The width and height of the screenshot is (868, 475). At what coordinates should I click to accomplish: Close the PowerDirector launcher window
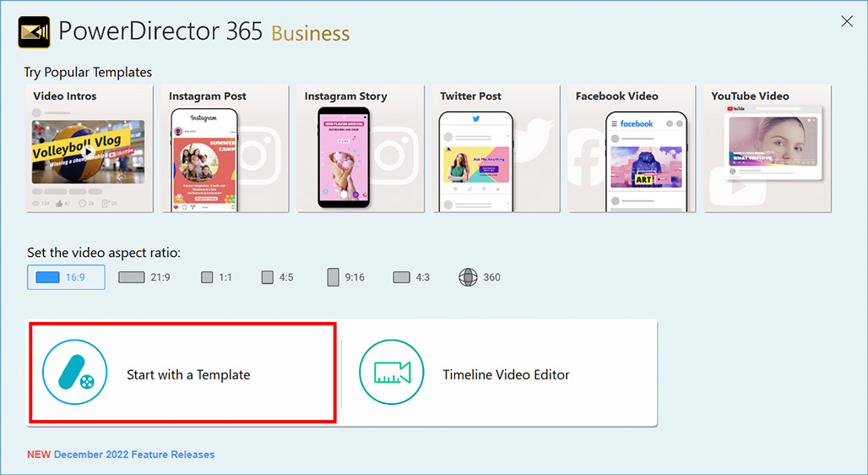(x=847, y=21)
